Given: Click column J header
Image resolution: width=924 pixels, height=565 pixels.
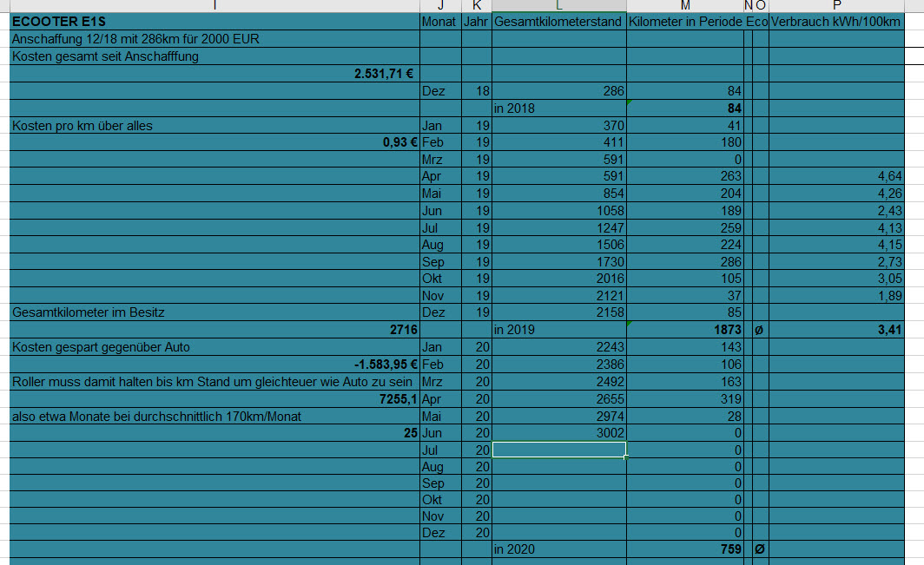Looking at the screenshot, I should tap(440, 6).
